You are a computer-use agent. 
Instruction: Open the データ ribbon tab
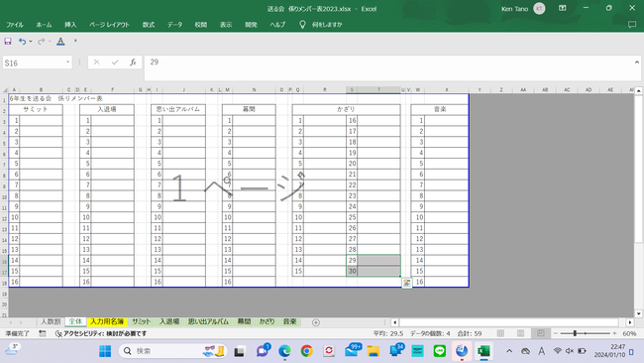[x=174, y=25]
